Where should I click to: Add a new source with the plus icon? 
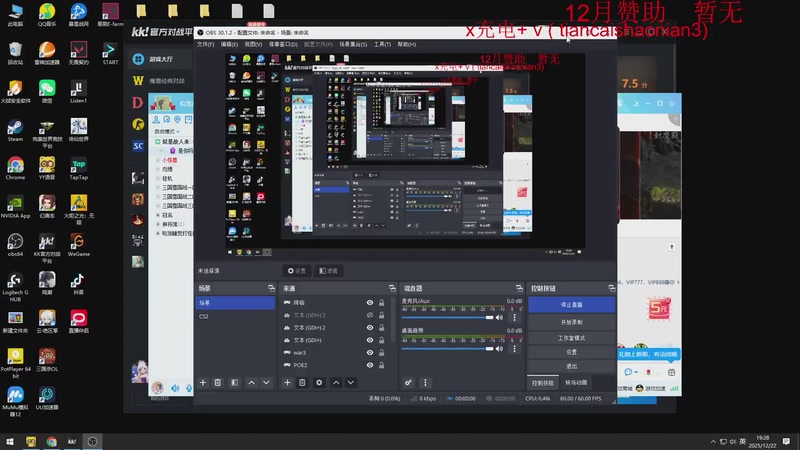(x=287, y=382)
